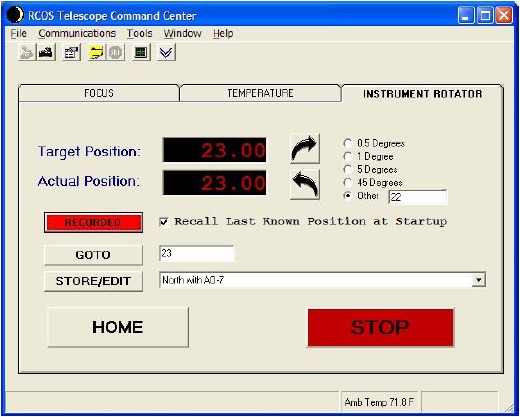Click the GOTO position input field
This screenshot has width=520, height=417.
click(x=197, y=254)
